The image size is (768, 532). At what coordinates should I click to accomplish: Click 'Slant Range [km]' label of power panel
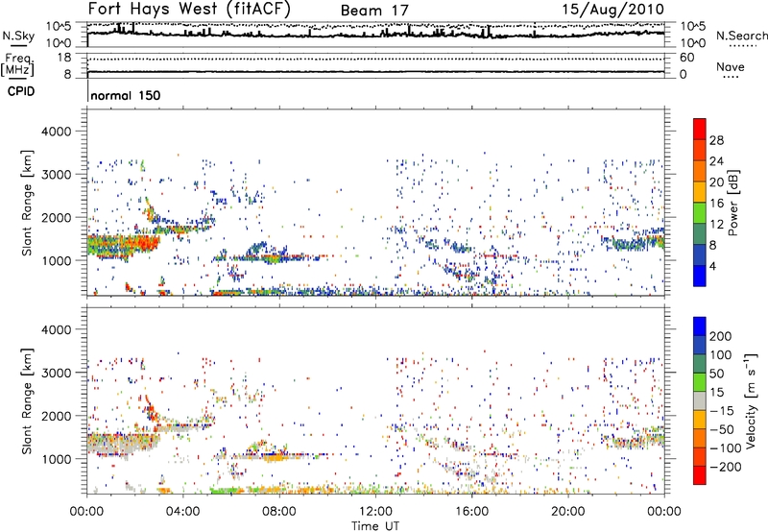click(27, 203)
